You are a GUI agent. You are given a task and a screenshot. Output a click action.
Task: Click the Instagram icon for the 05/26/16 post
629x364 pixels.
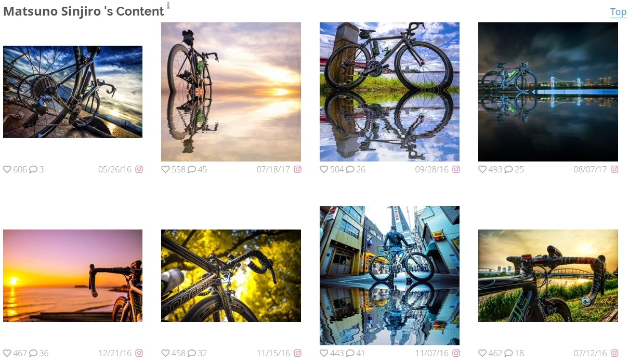click(x=139, y=169)
